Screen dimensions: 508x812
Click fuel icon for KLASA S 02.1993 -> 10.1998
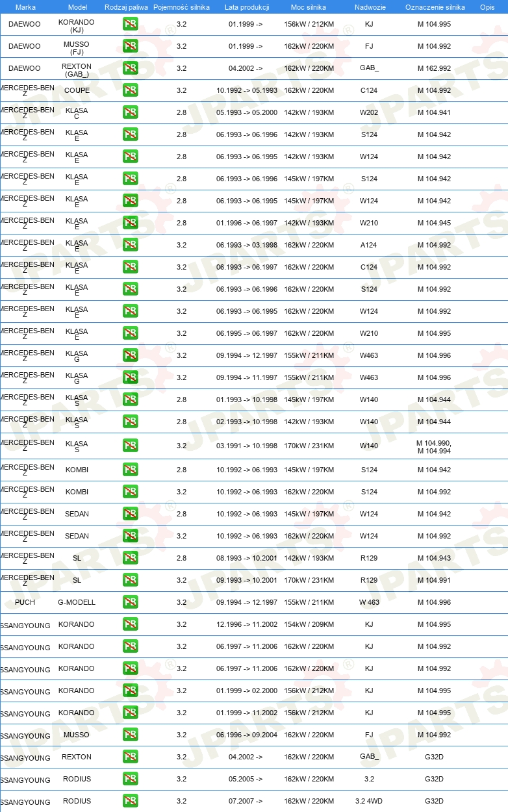[x=130, y=422]
